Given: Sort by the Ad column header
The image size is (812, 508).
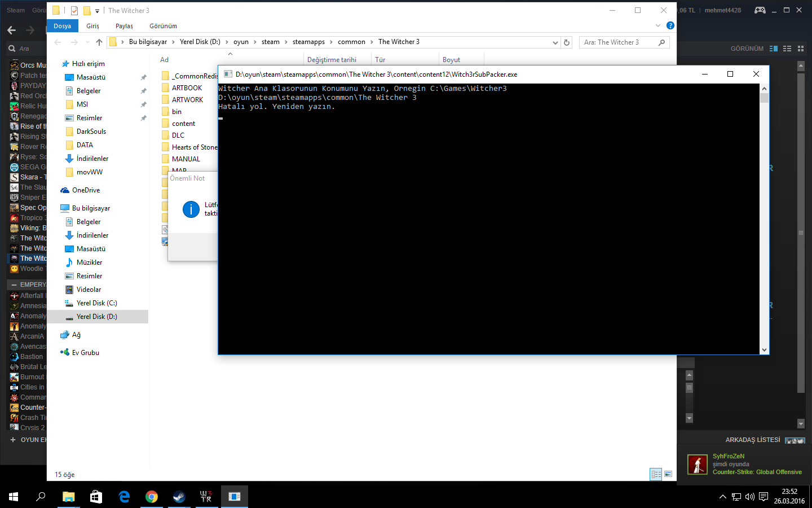Looking at the screenshot, I should pyautogui.click(x=164, y=60).
